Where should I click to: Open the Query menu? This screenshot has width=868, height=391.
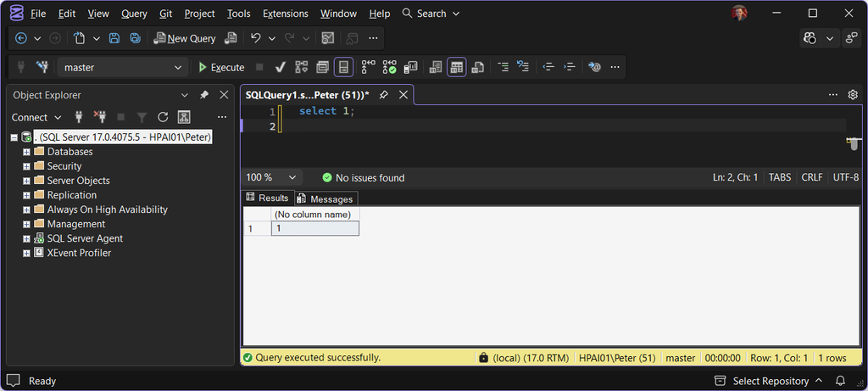coord(134,14)
